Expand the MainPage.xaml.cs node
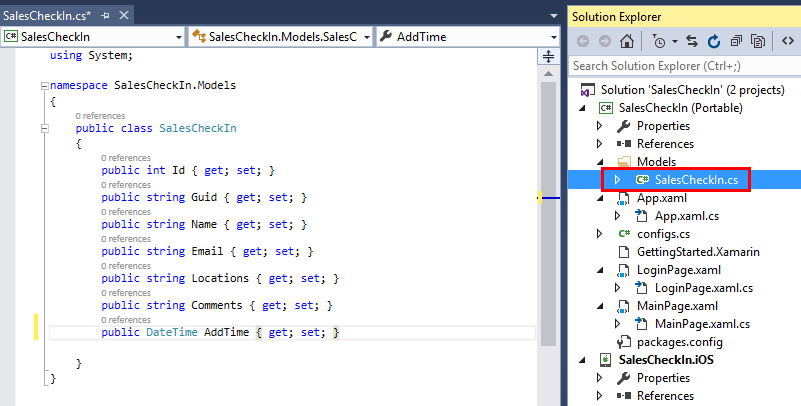This screenshot has height=406, width=801. tap(618, 324)
